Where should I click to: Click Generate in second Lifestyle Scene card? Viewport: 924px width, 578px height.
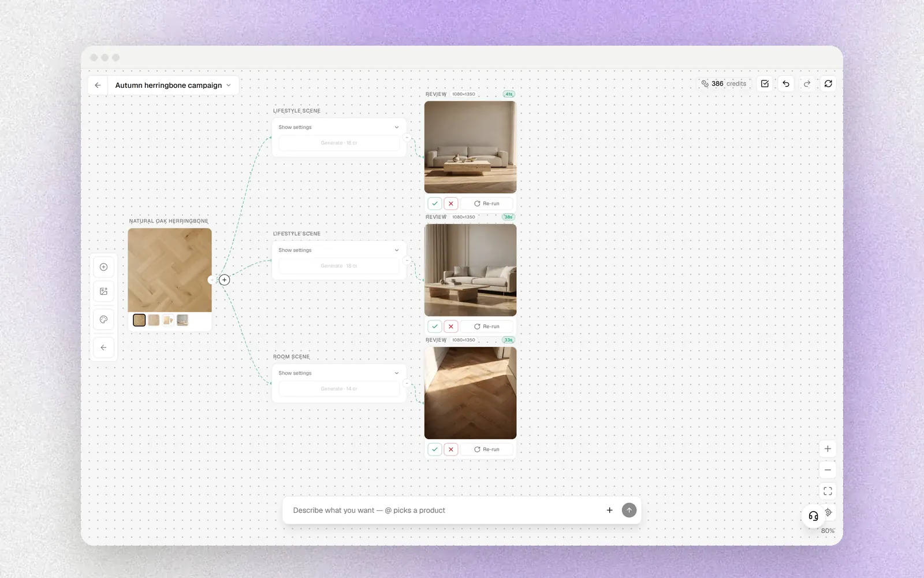coord(339,266)
